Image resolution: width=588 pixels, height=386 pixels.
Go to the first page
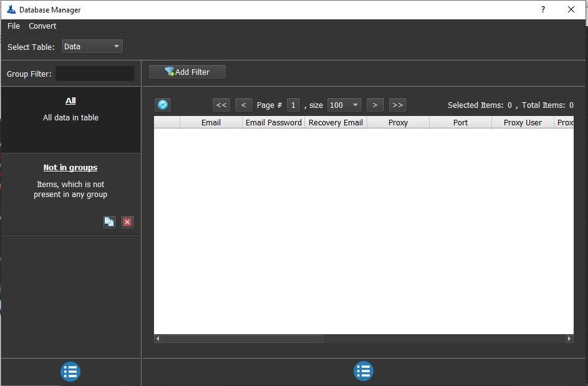point(221,105)
